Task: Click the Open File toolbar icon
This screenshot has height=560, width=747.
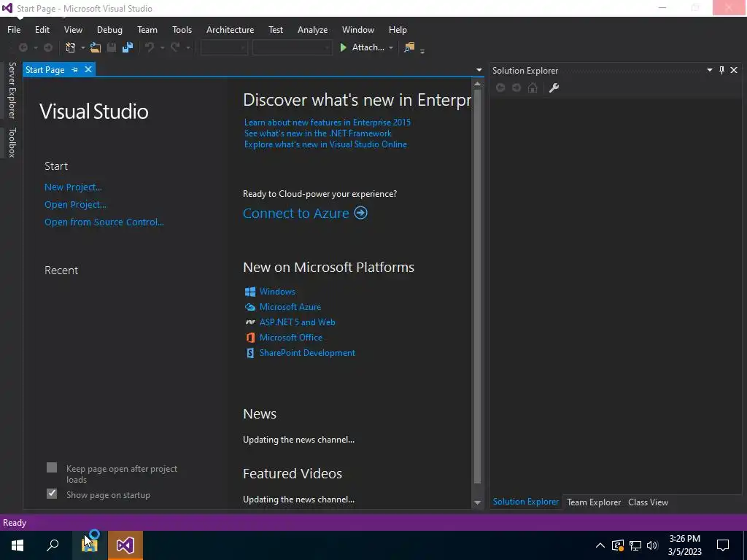Action: click(x=96, y=47)
